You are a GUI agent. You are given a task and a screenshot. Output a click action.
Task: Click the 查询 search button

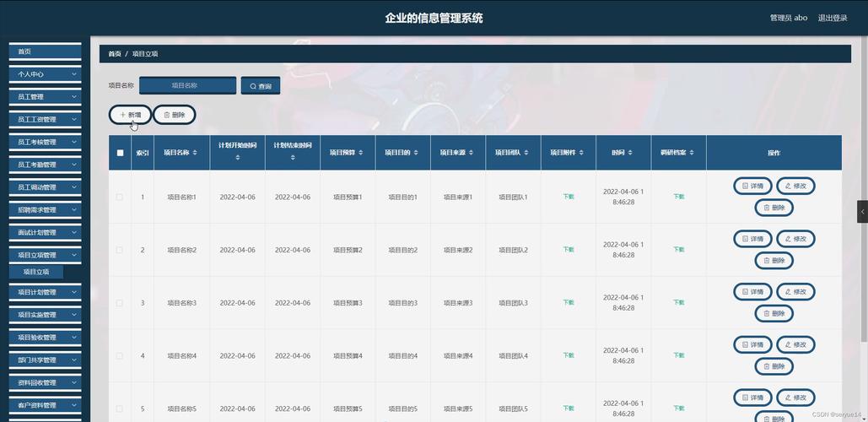tap(260, 86)
